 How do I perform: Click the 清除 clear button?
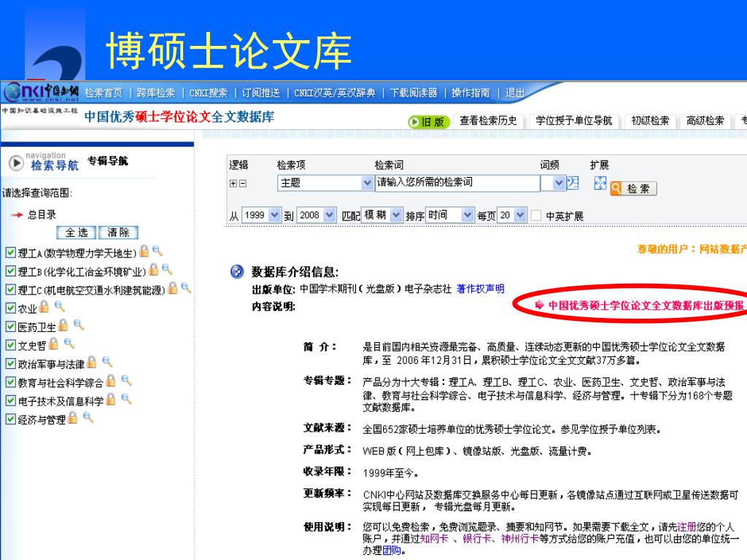pos(118,233)
